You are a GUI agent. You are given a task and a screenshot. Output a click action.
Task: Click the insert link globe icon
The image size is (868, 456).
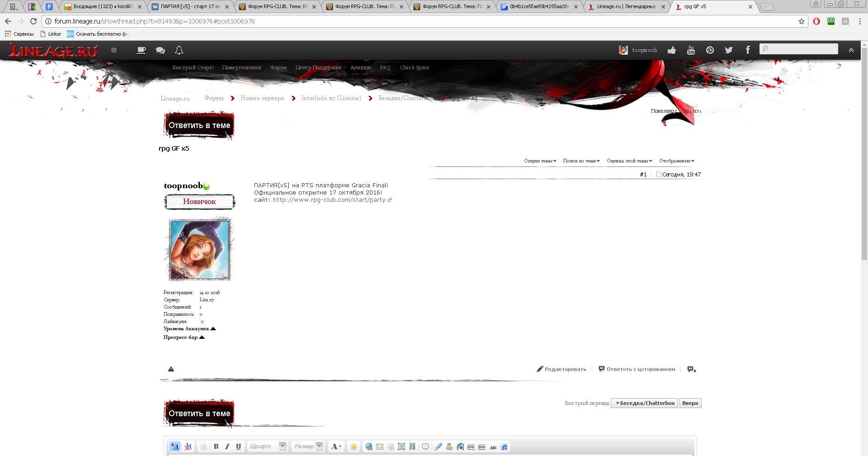point(369,446)
